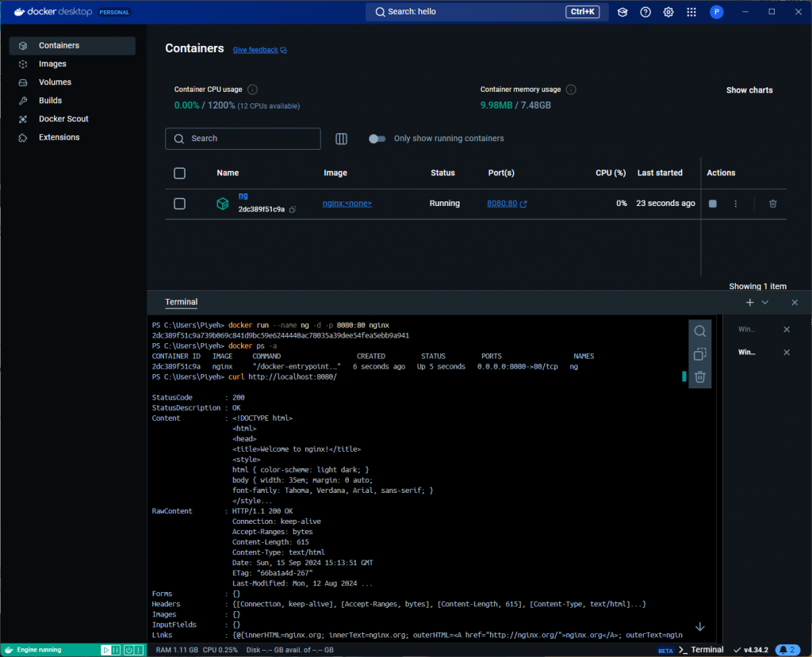Open more actions menu for ng container
The width and height of the screenshot is (812, 657).
(735, 204)
